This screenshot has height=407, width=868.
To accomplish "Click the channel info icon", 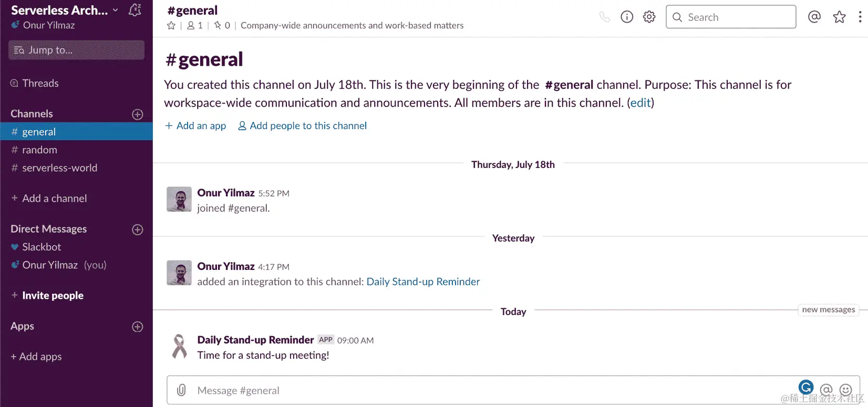I will pyautogui.click(x=626, y=16).
